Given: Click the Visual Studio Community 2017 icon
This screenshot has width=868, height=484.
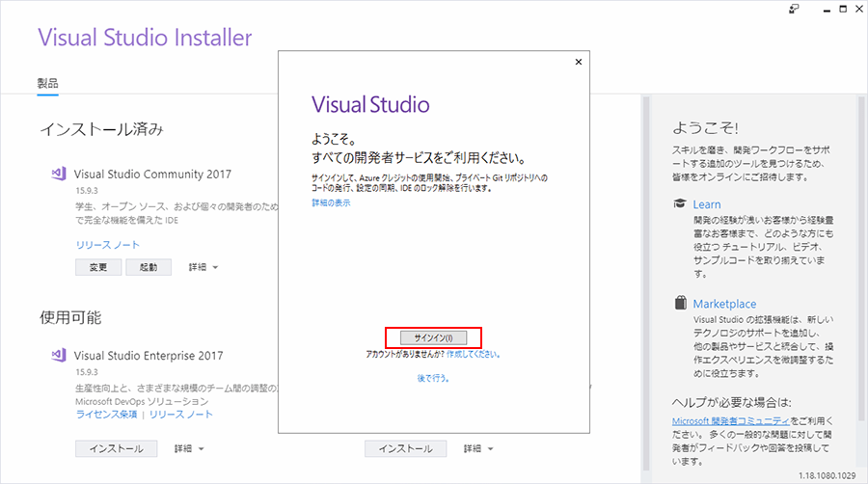Looking at the screenshot, I should tap(59, 174).
